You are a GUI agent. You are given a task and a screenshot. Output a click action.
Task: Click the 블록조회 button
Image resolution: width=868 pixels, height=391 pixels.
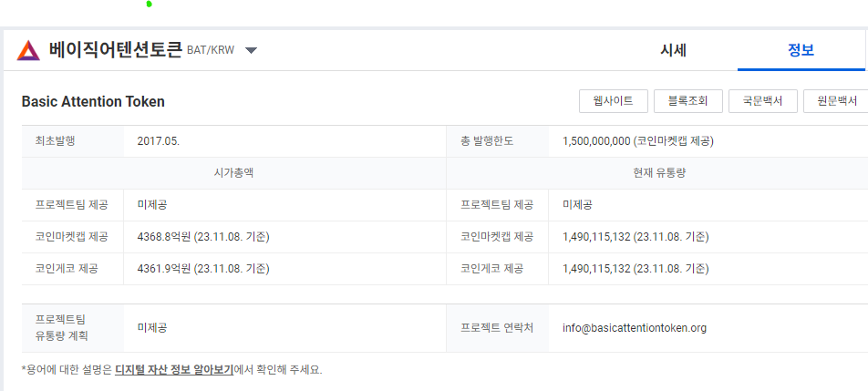[x=688, y=101]
